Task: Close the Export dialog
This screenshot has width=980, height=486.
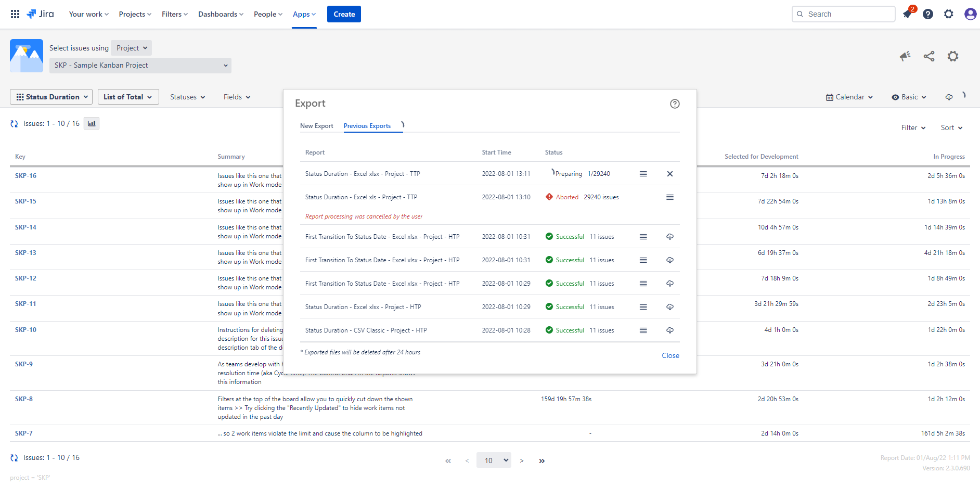Action: tap(670, 355)
